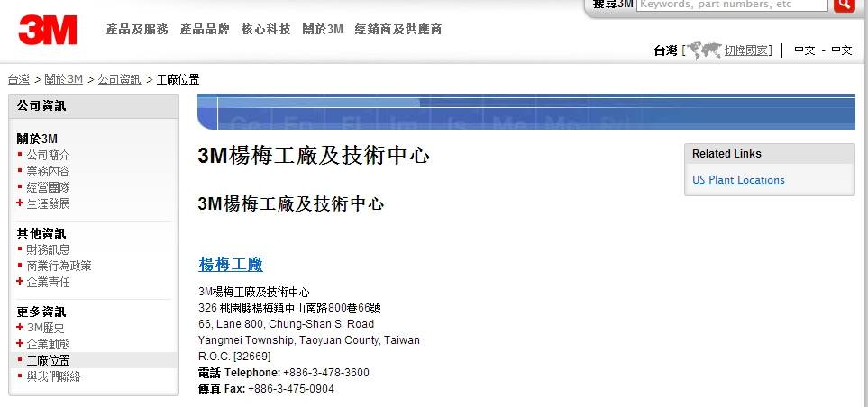Image resolution: width=868 pixels, height=407 pixels.
Task: Open 經營團隊 in the sidebar
Action: coord(48,187)
